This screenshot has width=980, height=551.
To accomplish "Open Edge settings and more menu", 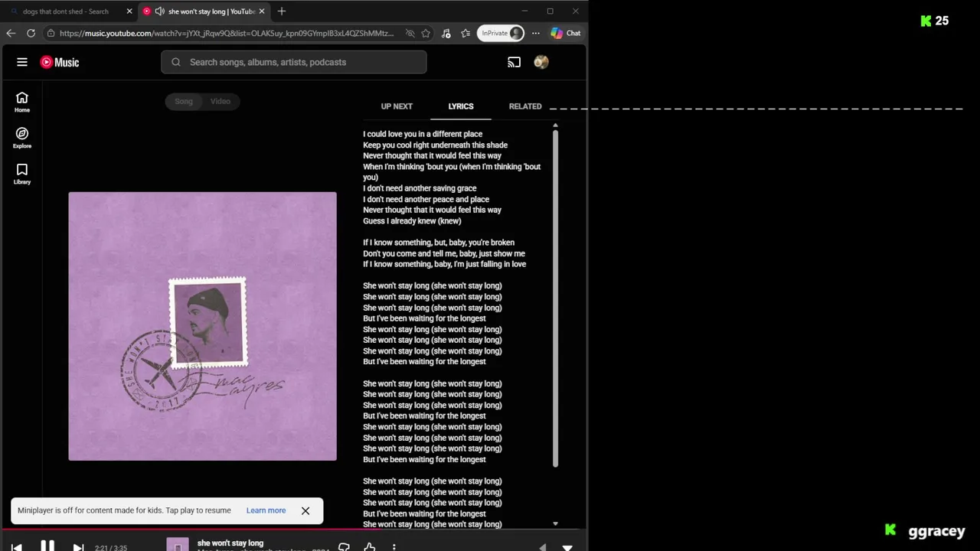I will (536, 33).
